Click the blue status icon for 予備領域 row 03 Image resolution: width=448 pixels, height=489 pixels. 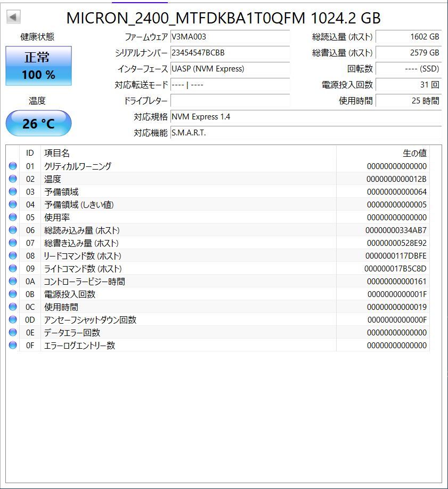[x=13, y=191]
